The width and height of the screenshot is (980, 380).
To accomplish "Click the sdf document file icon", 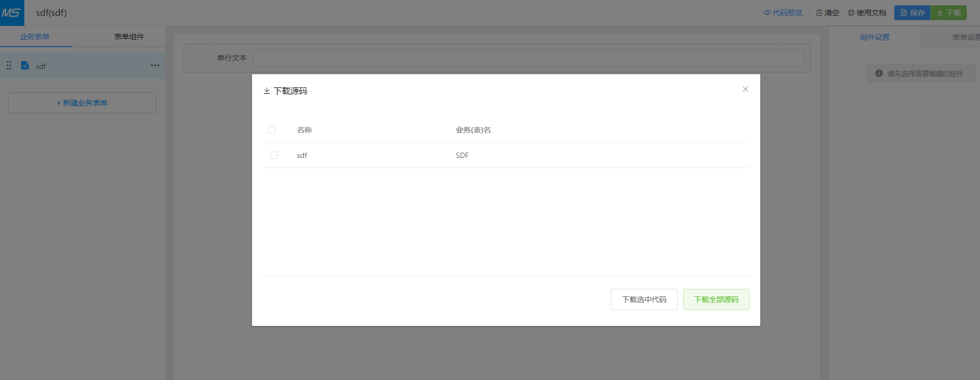I will tap(25, 65).
